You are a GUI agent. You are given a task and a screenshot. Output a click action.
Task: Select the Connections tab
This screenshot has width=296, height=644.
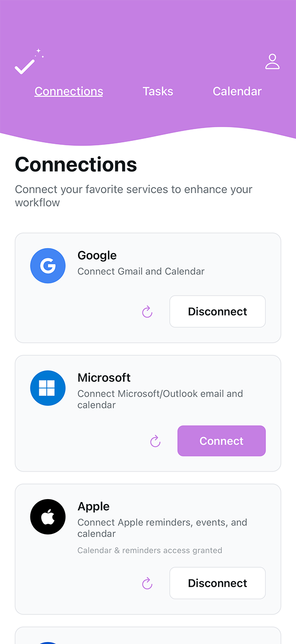pos(69,91)
